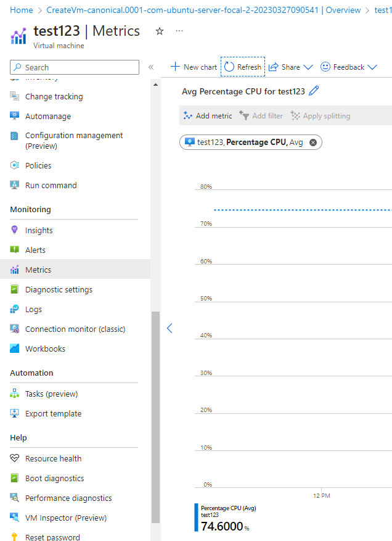Favorite this page with the star icon
This screenshot has height=541, width=392.
pos(159,31)
